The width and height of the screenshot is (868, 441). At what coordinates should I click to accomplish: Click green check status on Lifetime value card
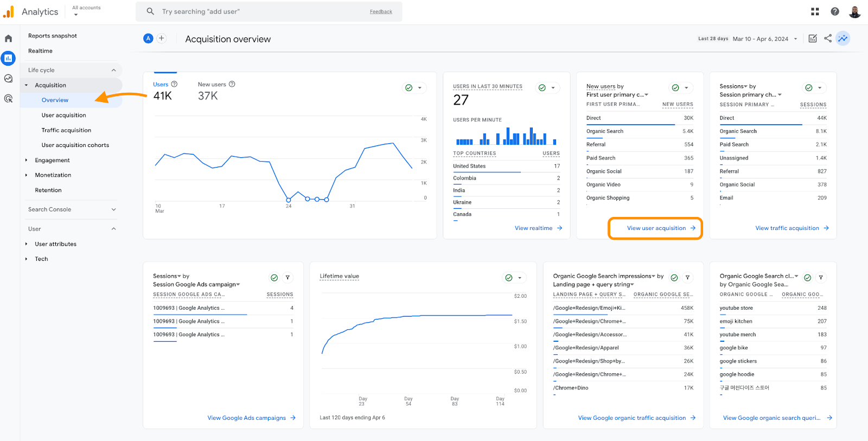point(509,278)
